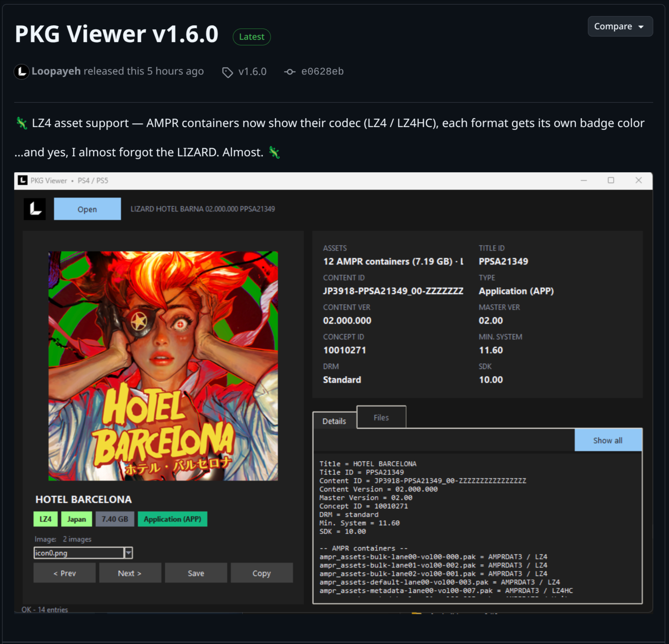Click the commit icon beside e0628eb
The height and width of the screenshot is (644, 669).
[x=290, y=72]
